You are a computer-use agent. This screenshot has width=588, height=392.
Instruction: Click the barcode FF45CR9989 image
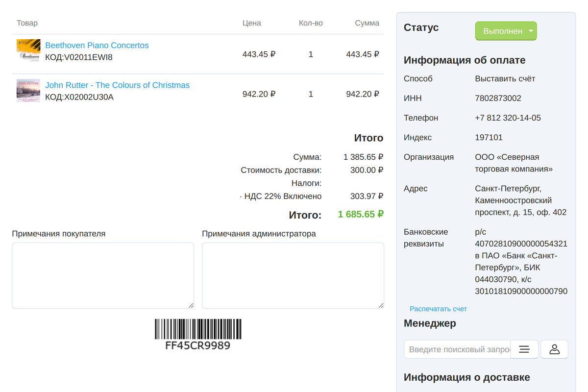coord(198,335)
